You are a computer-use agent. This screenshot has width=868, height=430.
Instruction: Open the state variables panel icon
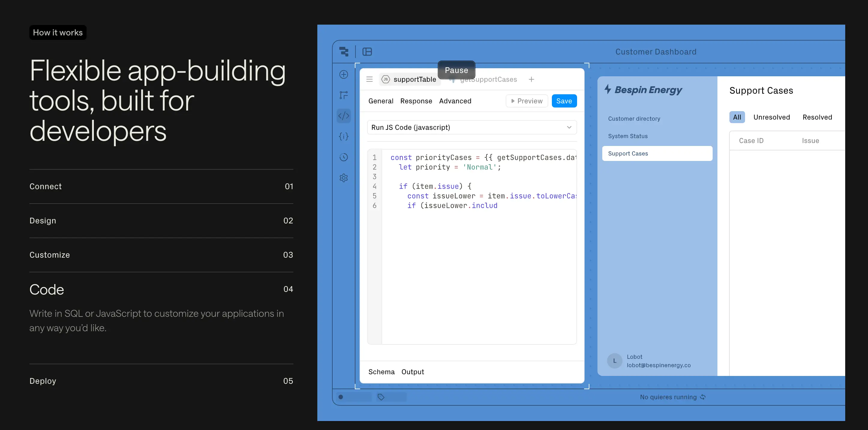(343, 137)
